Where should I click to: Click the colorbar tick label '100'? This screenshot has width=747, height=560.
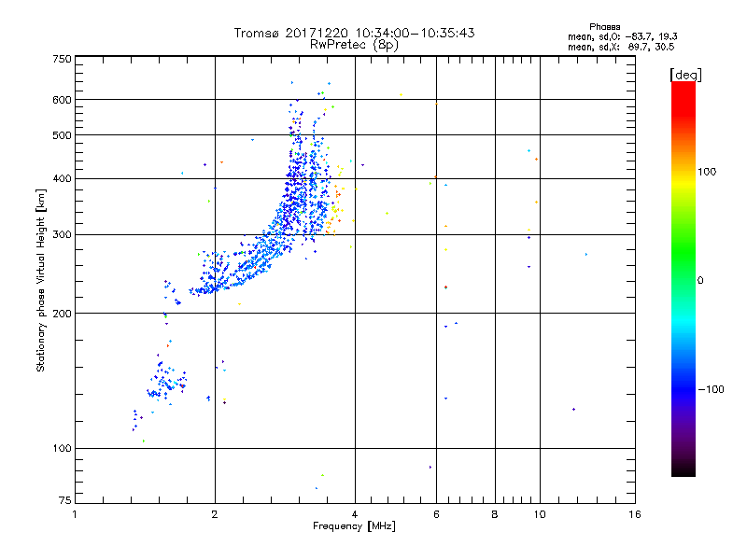pos(707,172)
